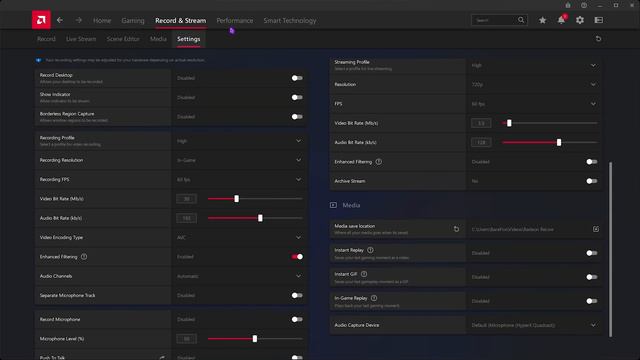Enable Record Microphone toggle
This screenshot has width=640, height=360.
297,319
